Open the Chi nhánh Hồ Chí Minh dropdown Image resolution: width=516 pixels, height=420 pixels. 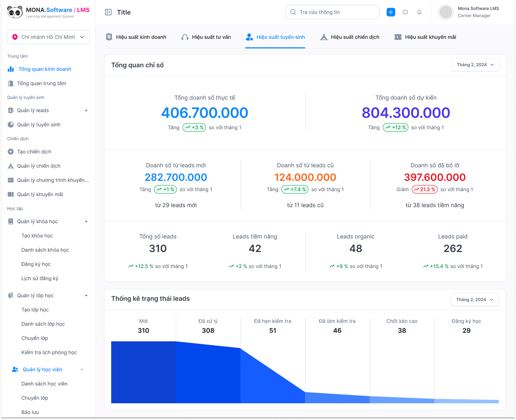point(48,37)
